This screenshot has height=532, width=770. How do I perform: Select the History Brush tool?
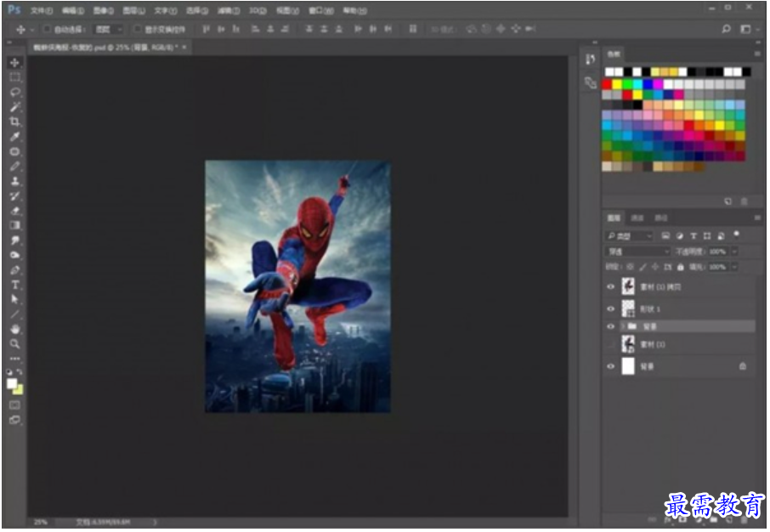tap(14, 196)
